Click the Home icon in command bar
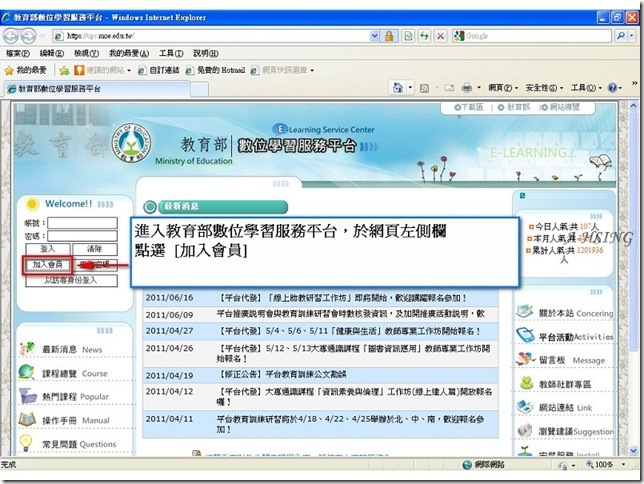The image size is (644, 484). pos(398,88)
